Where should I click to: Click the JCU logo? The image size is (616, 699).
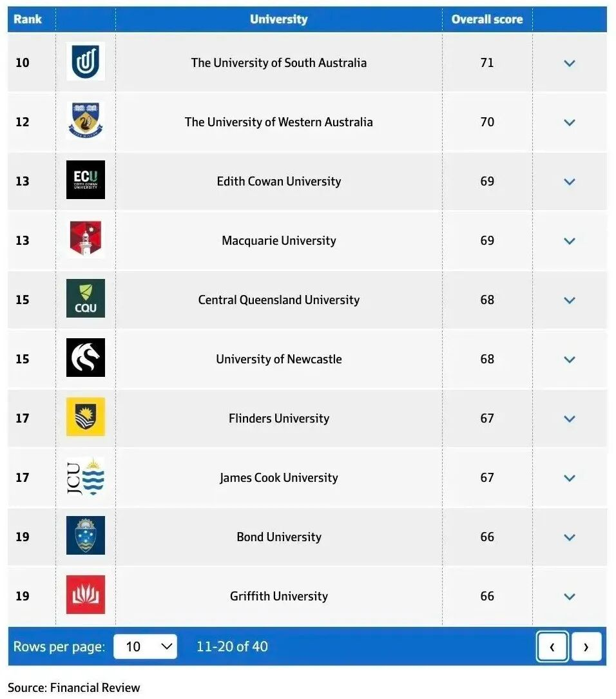click(85, 477)
